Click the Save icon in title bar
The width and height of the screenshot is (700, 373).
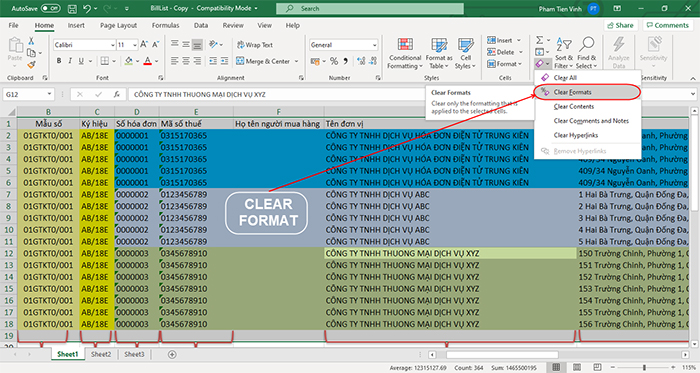[x=71, y=8]
